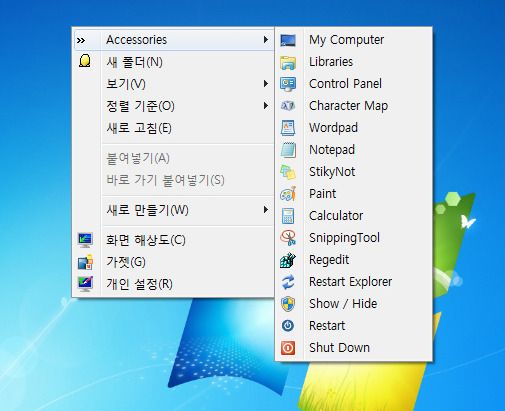Viewport: 505px width, 411px height.
Task: Launch Calculator from the submenu
Action: tap(354, 216)
